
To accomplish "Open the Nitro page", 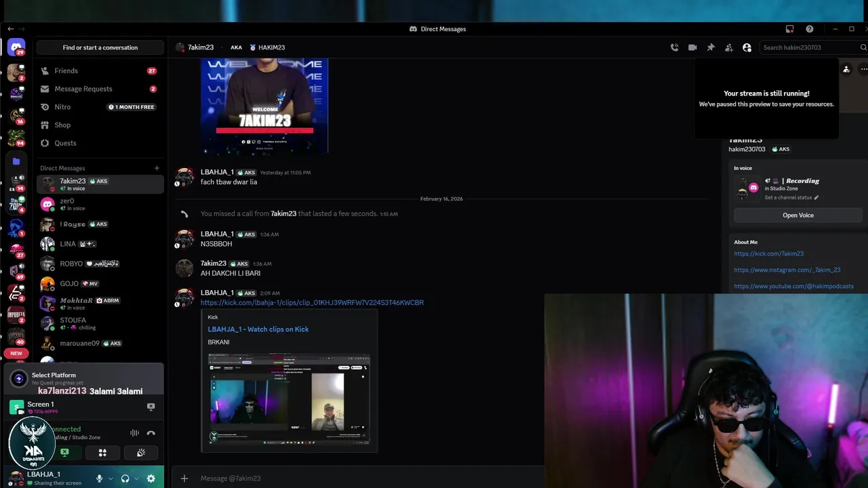I will click(100, 107).
